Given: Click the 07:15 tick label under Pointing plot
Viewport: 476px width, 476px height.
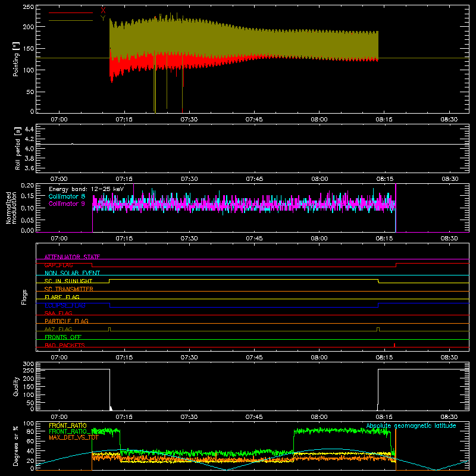Looking at the screenshot, I should (124, 120).
